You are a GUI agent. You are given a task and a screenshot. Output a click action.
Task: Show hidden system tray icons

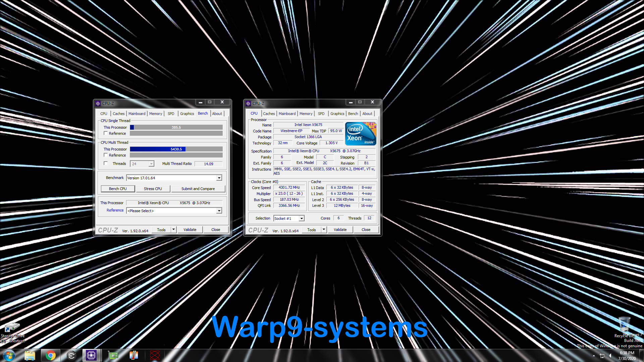[x=594, y=356]
